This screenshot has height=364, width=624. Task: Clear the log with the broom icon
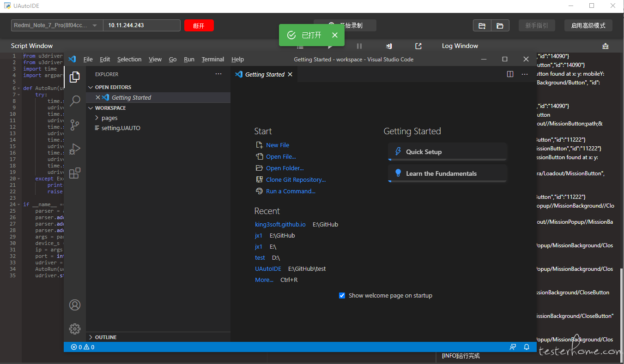605,46
